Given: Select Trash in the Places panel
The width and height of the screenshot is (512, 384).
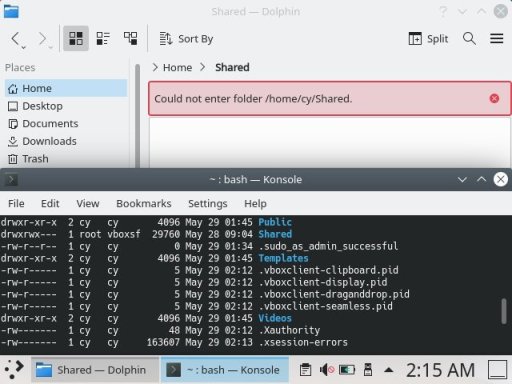Looking at the screenshot, I should [66, 159].
